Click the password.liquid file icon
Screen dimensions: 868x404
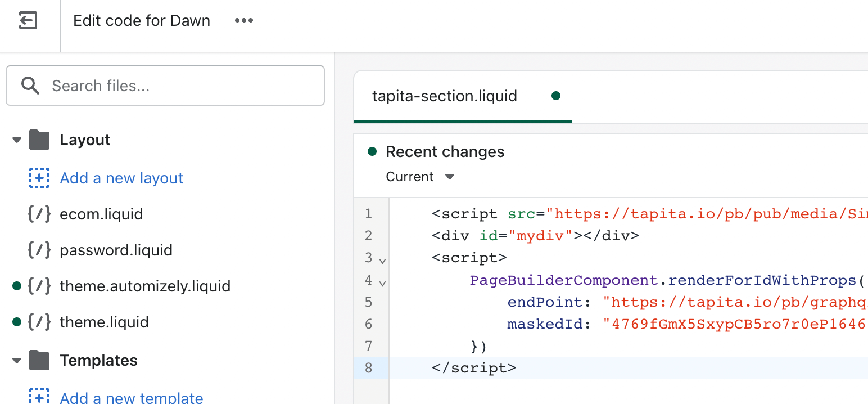tap(39, 250)
